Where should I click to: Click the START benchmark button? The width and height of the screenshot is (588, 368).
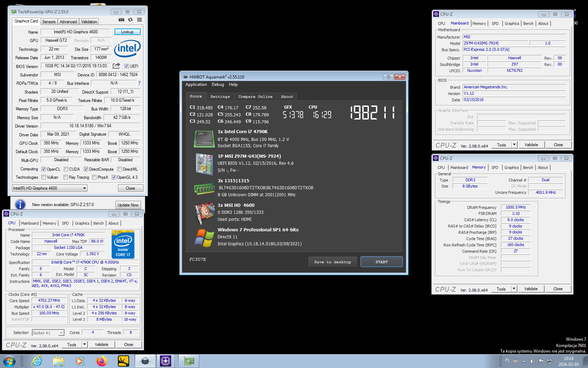[x=381, y=262]
